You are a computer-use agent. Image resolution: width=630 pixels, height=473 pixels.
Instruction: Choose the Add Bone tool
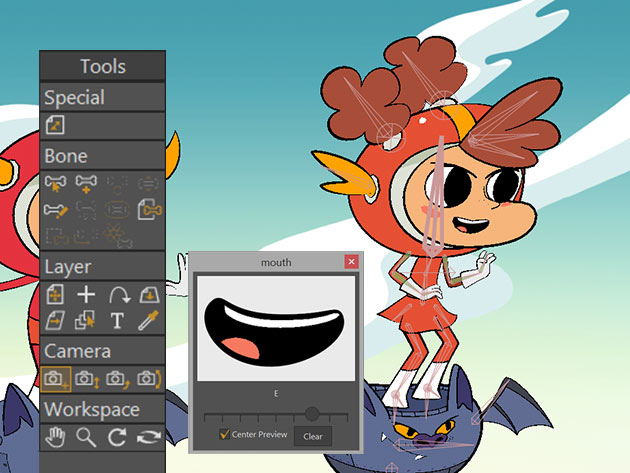pos(86,184)
